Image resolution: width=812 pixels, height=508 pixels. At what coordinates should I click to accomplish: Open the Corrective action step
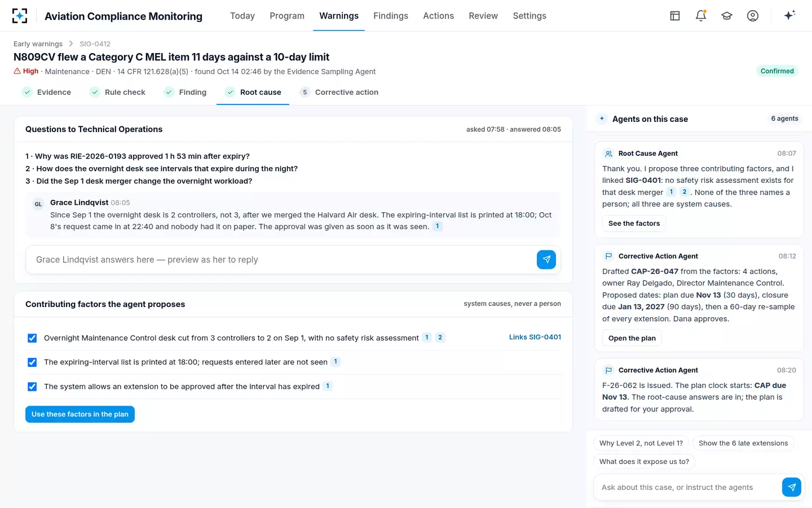click(339, 92)
